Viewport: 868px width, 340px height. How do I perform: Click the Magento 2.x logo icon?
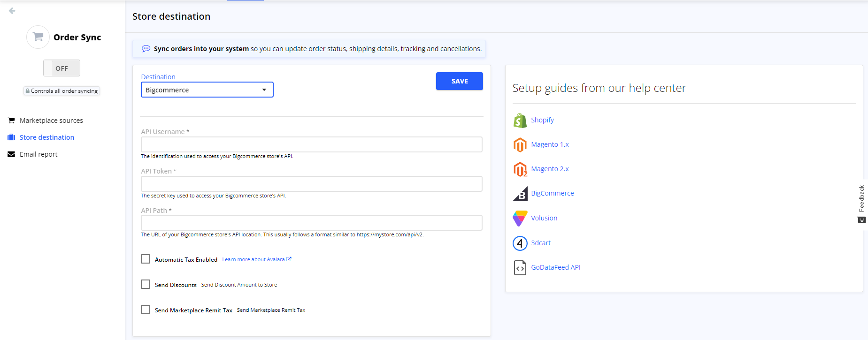click(520, 169)
